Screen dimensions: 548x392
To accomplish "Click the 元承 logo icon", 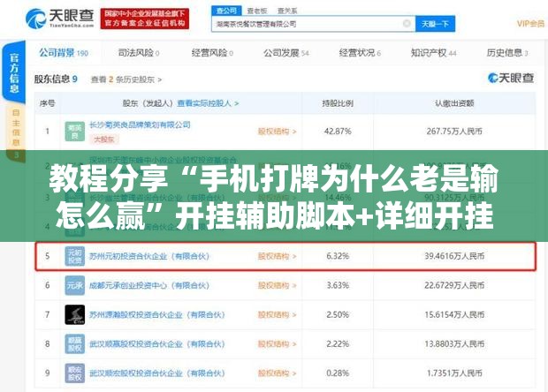I will coord(75,285).
